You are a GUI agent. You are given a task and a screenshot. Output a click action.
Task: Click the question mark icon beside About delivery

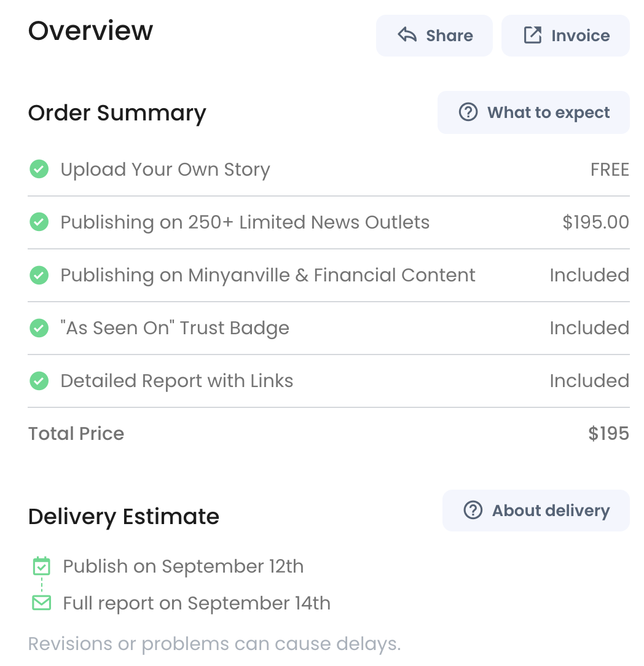[x=473, y=510]
